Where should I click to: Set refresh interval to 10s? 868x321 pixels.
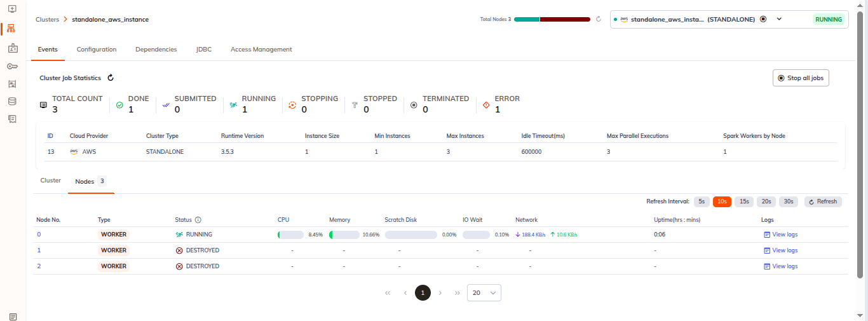click(722, 201)
